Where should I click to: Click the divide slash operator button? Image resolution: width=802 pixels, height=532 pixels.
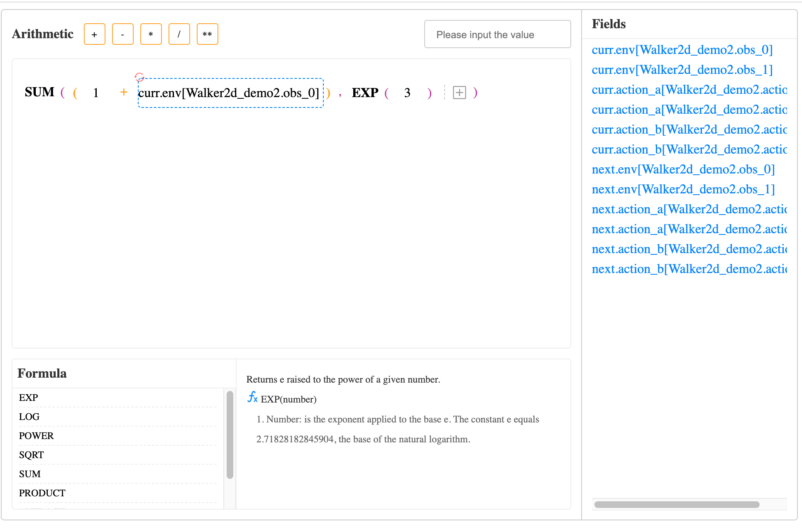tap(179, 34)
